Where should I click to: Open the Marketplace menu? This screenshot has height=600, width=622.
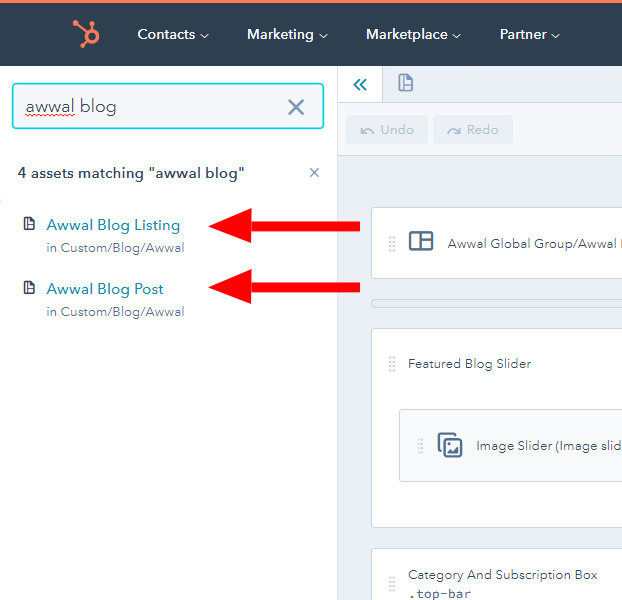point(413,35)
